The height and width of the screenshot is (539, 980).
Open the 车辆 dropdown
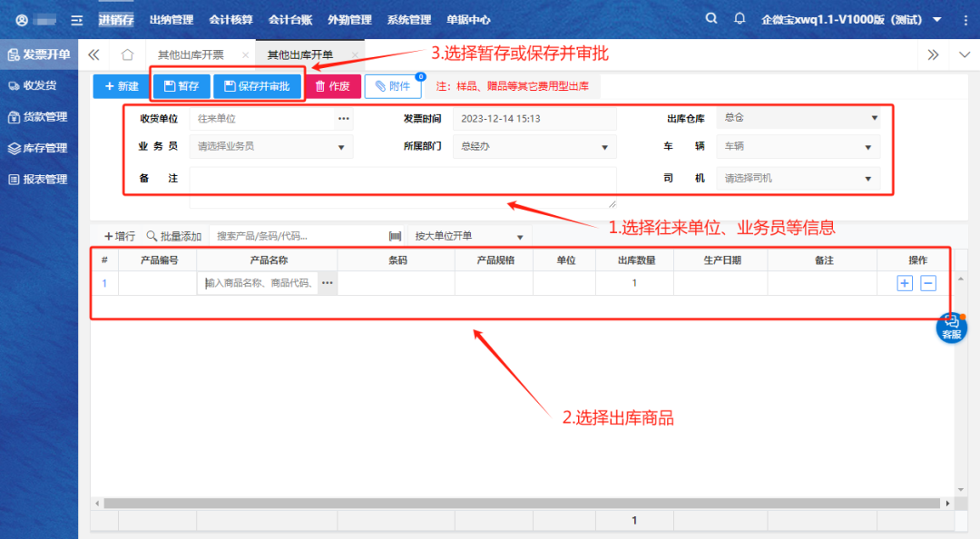click(x=799, y=147)
